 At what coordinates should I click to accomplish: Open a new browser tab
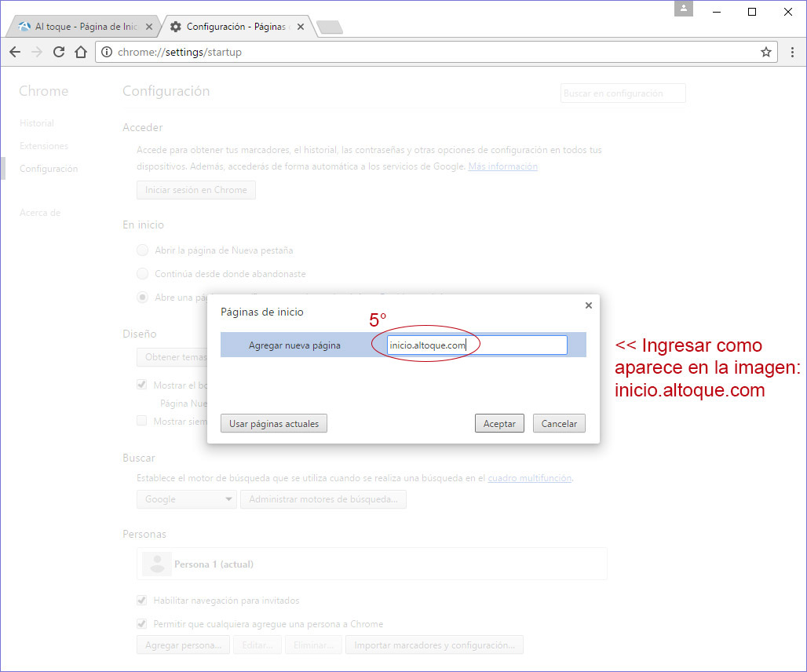point(330,27)
